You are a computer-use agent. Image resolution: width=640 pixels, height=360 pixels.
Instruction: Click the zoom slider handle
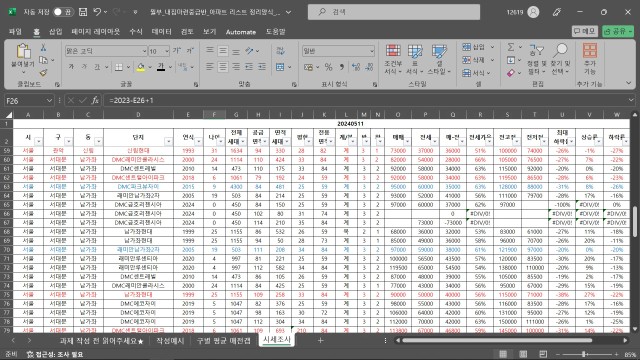584,354
